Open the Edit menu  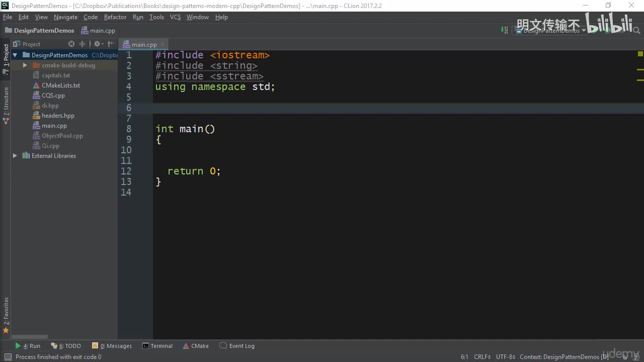coord(24,17)
